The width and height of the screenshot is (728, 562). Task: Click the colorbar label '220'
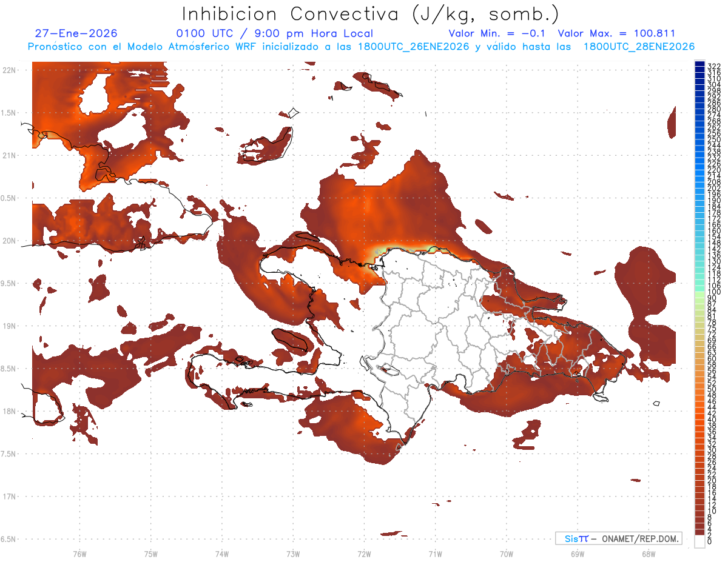click(714, 170)
